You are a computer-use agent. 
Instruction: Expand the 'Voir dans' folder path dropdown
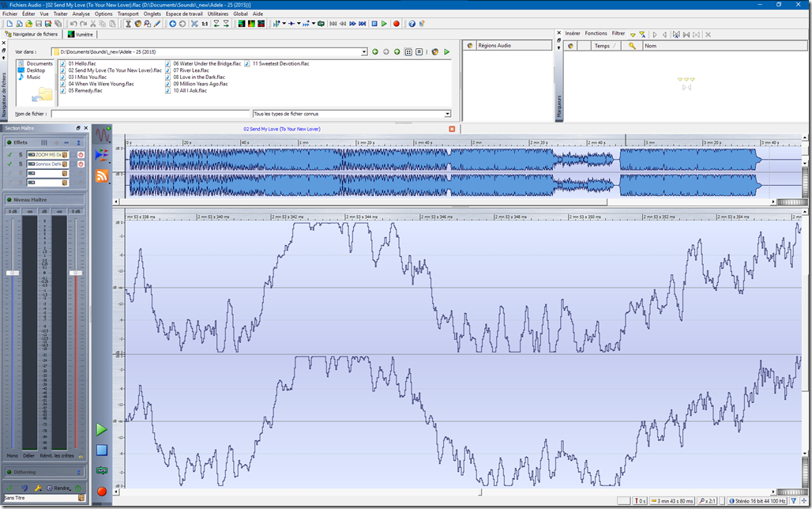point(364,52)
